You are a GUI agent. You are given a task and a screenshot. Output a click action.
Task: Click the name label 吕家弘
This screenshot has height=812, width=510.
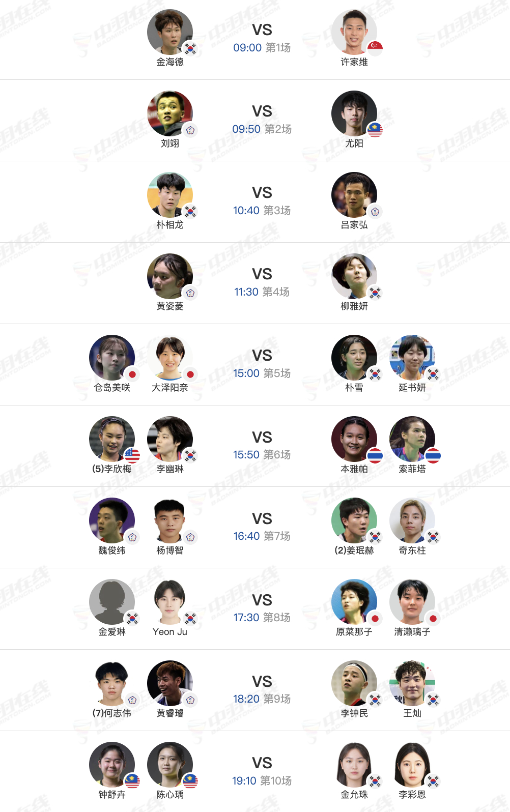point(354,225)
